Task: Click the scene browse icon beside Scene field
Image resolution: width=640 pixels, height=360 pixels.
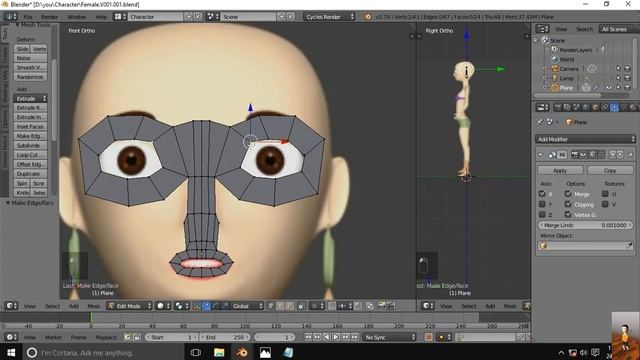Action: pos(212,17)
